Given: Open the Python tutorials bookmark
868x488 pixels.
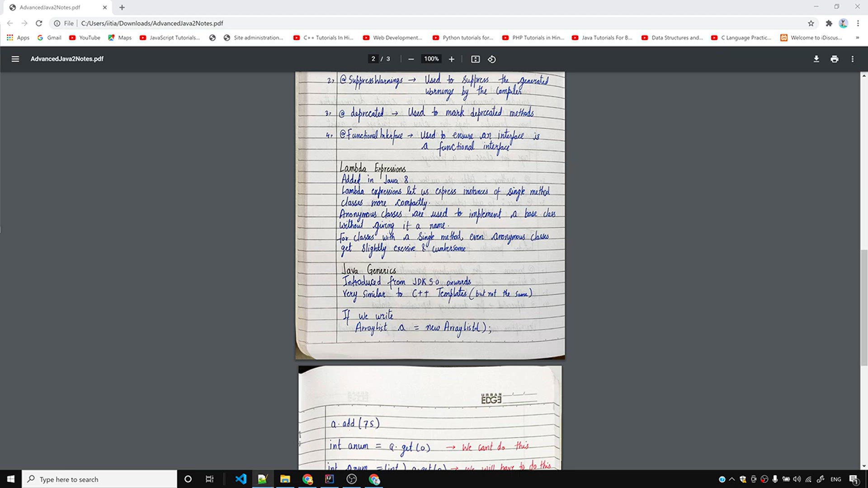Looking at the screenshot, I should pyautogui.click(x=463, y=38).
